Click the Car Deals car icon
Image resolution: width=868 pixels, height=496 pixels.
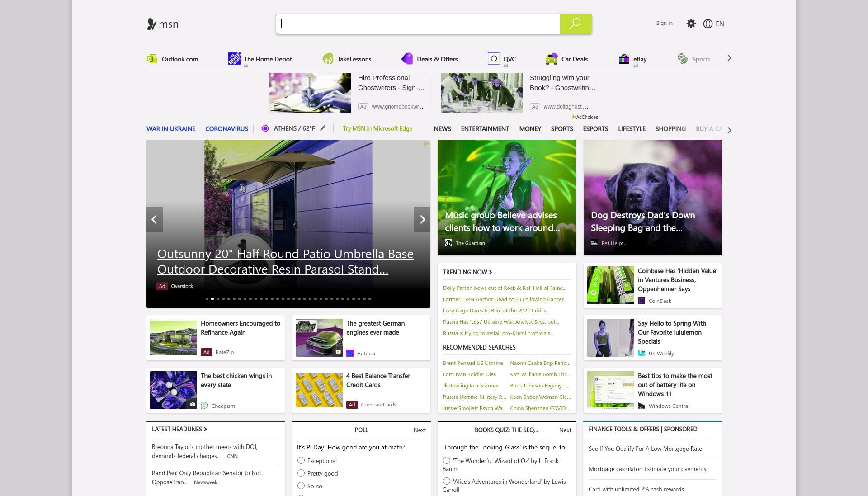point(552,59)
